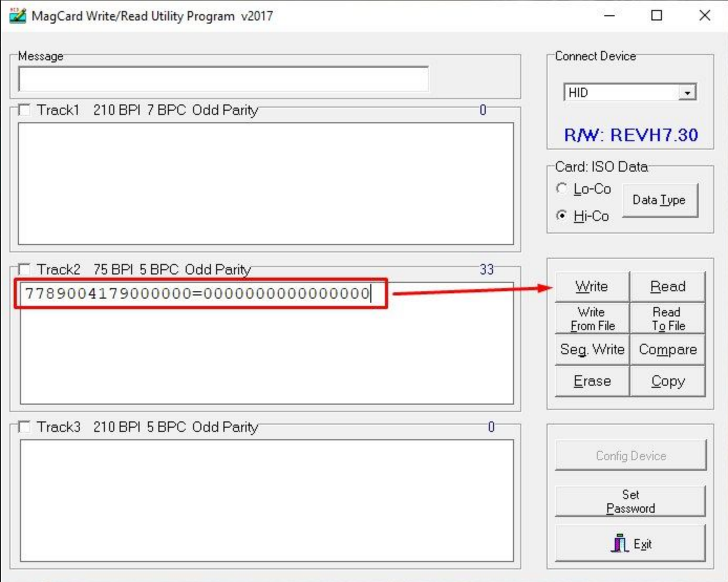Click the Compare button
The width and height of the screenshot is (728, 582).
click(668, 350)
